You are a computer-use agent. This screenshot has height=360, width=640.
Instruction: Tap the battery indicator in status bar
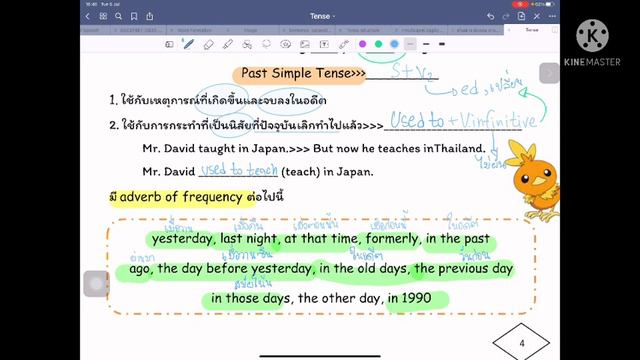coord(549,4)
